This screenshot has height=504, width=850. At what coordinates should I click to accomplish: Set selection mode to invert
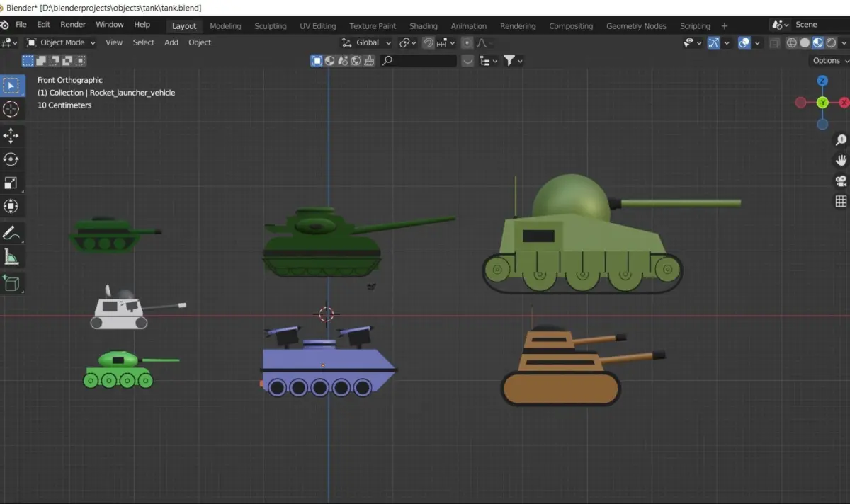click(x=67, y=61)
